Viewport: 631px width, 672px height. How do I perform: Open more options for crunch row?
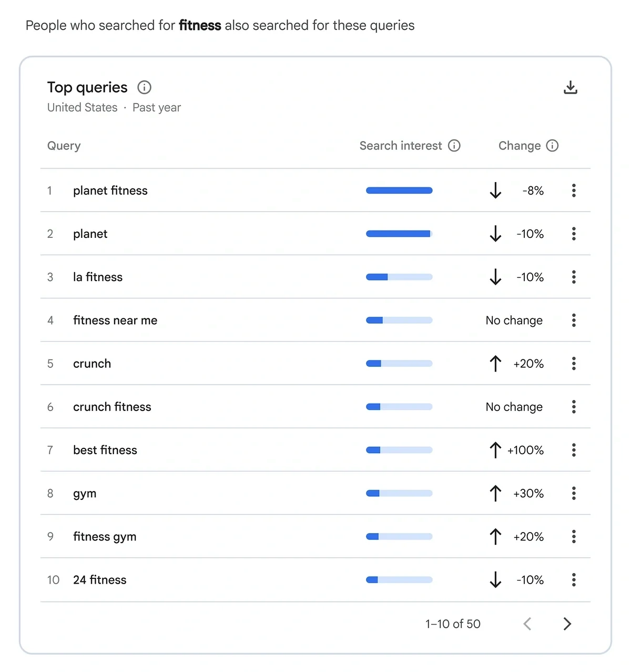pyautogui.click(x=574, y=364)
